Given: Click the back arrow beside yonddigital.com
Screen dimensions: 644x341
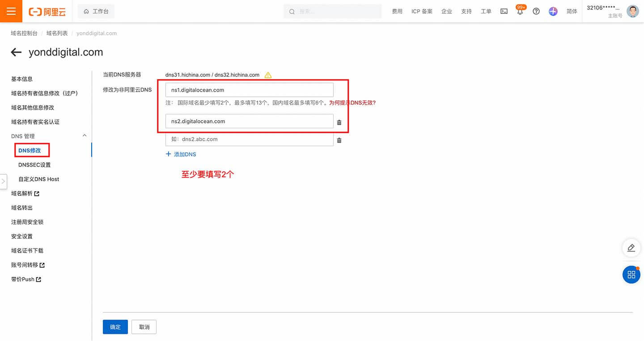Looking at the screenshot, I should (x=16, y=52).
